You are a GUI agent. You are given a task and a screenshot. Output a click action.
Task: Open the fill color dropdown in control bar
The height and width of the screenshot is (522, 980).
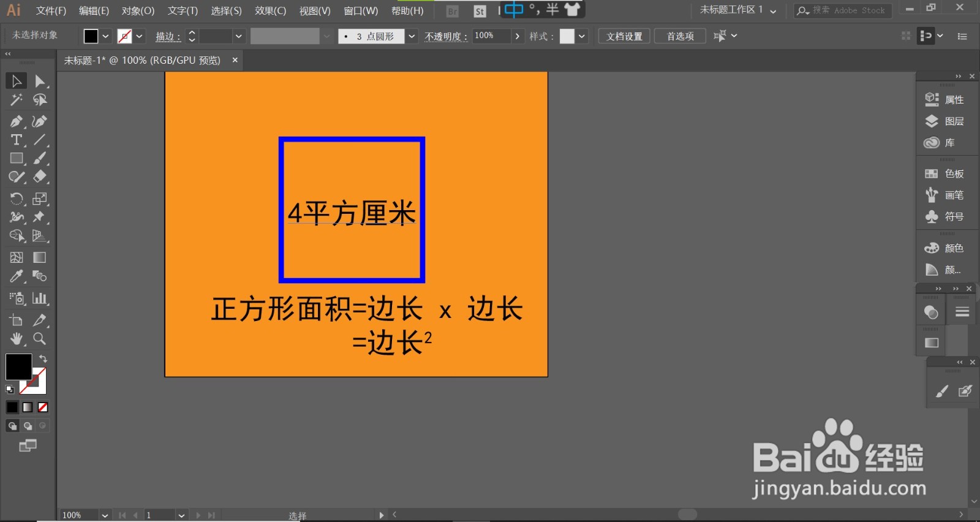click(x=105, y=36)
